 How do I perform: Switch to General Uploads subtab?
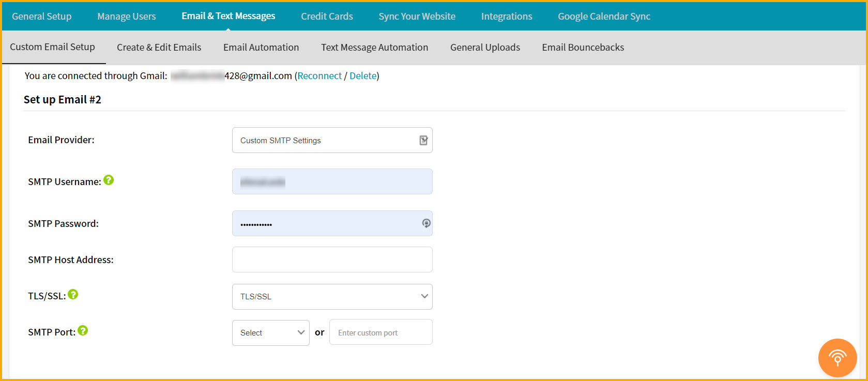pos(485,48)
